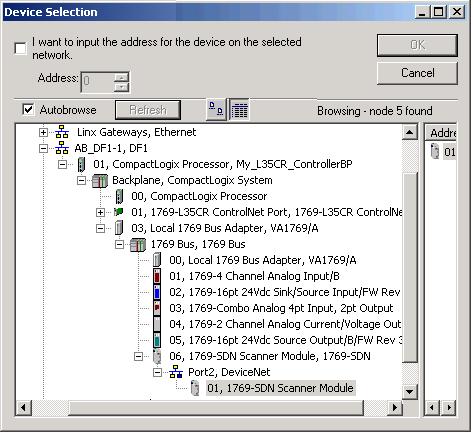Click the 2 Channel Analog Current/Voltage Output icon
The image size is (473, 434).
click(x=157, y=324)
